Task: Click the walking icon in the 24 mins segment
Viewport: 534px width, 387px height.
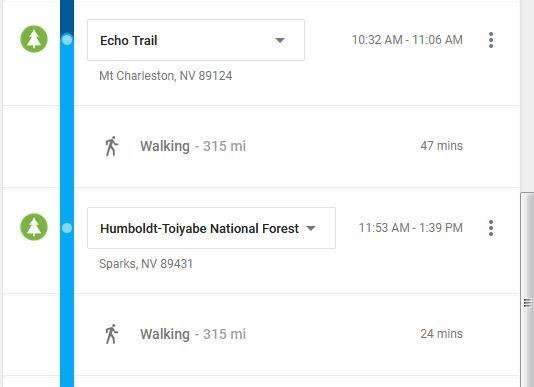Action: 111,334
